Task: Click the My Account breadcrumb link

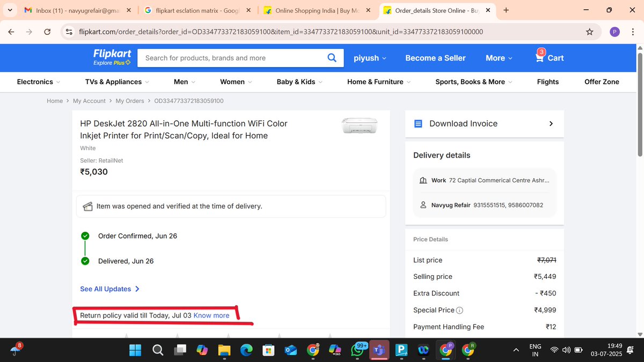Action: 89,101
